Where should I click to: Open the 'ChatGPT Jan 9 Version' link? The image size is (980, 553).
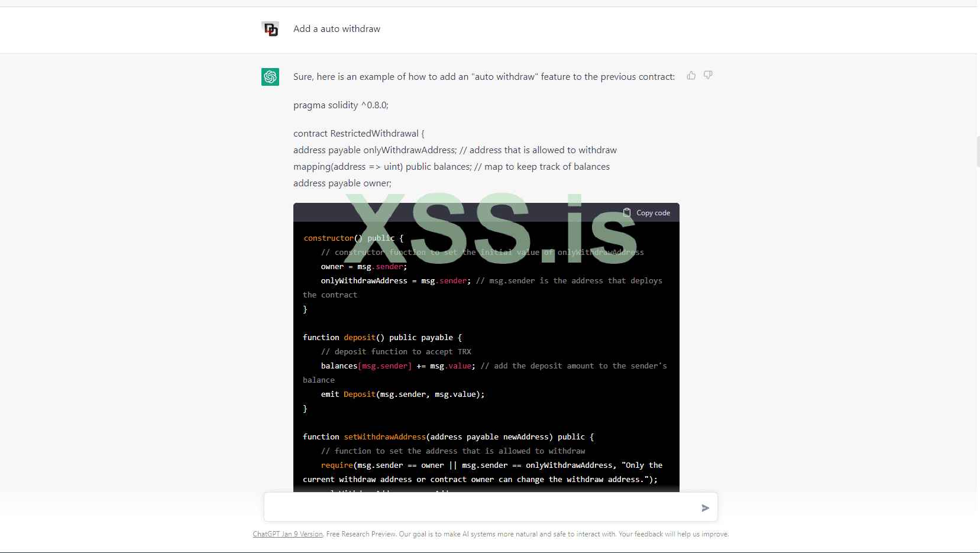[287, 534]
